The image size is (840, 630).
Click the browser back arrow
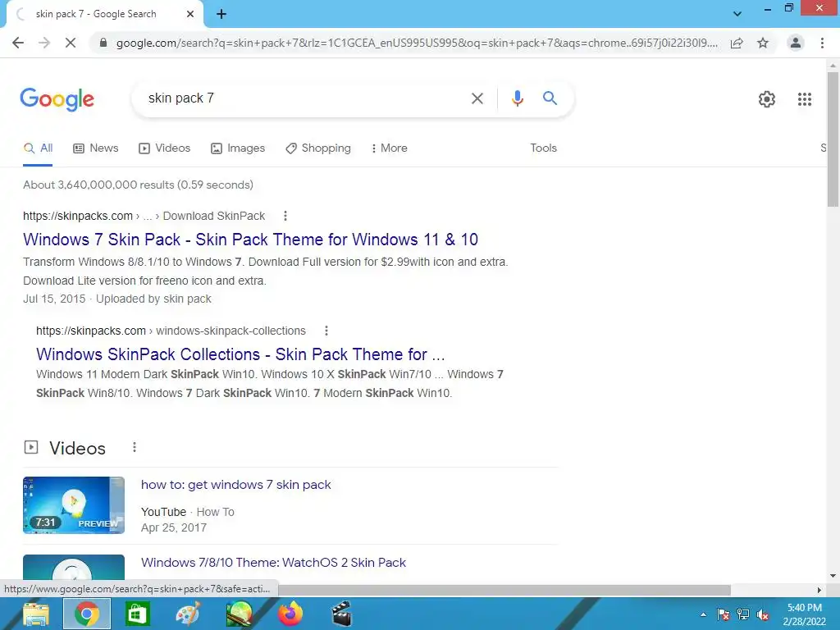coord(18,43)
